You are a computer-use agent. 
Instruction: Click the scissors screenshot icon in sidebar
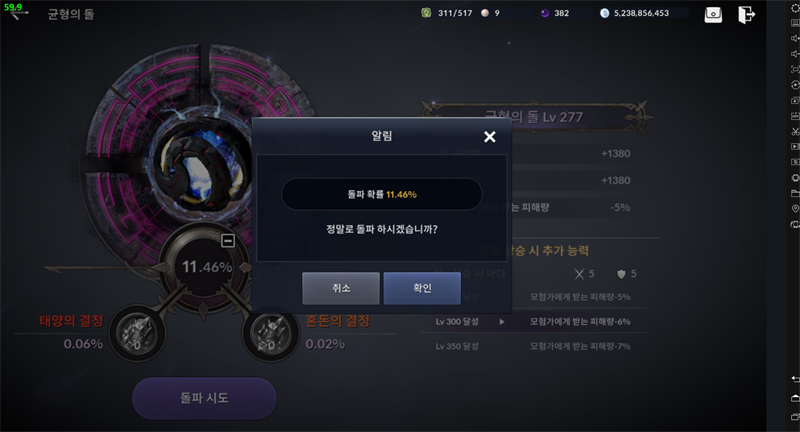795,131
